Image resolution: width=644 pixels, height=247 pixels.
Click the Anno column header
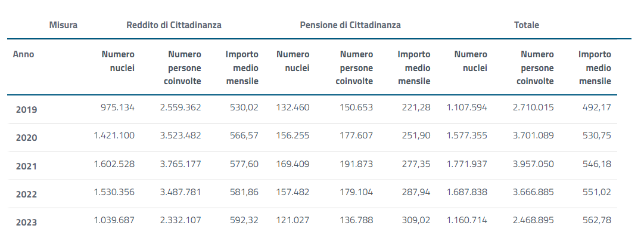tap(24, 54)
